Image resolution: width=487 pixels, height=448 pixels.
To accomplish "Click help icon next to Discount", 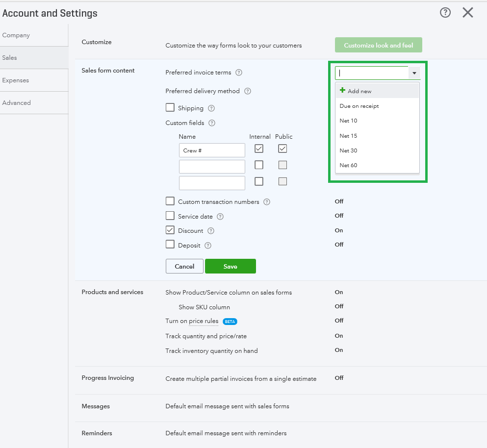I will click(211, 231).
